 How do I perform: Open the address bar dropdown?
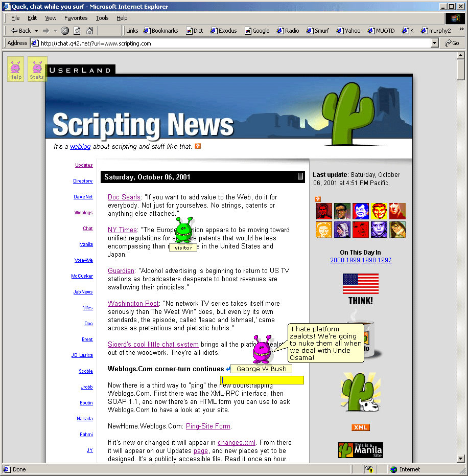(x=435, y=43)
